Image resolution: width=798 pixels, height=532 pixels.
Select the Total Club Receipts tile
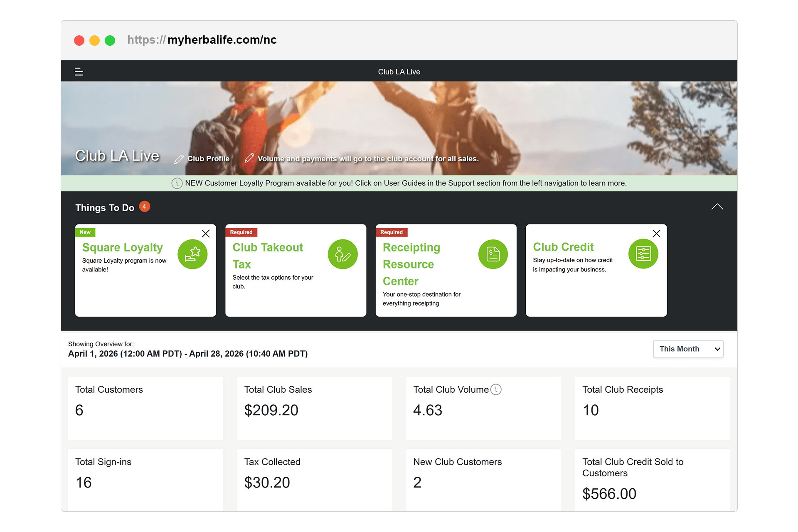pos(652,408)
